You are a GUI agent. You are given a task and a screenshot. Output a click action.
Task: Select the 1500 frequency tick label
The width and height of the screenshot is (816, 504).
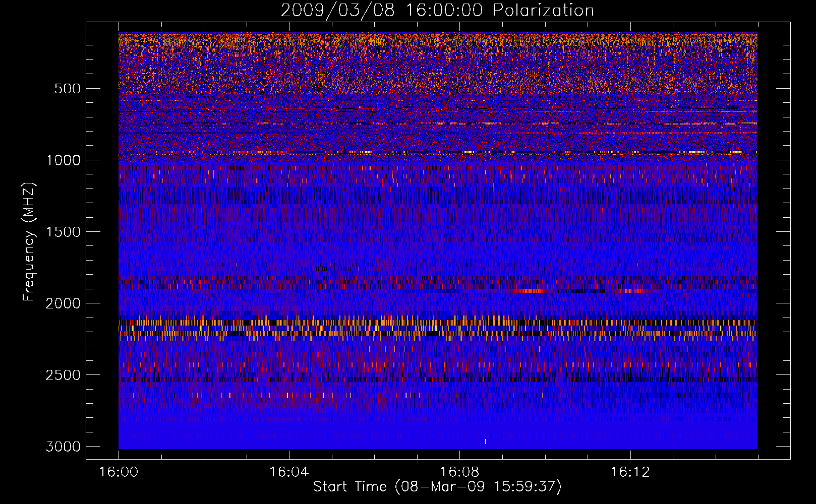(63, 232)
